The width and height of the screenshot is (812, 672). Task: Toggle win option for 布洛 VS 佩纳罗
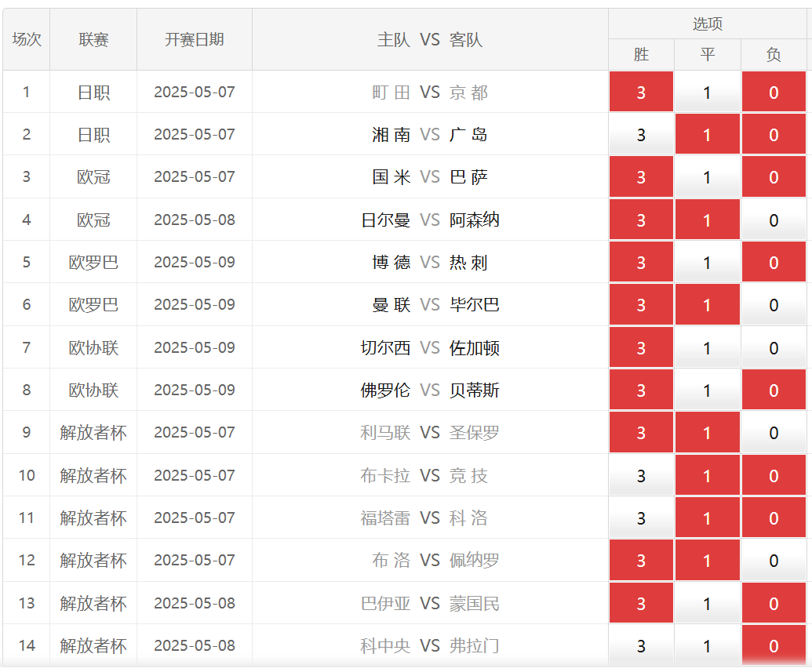point(641,561)
